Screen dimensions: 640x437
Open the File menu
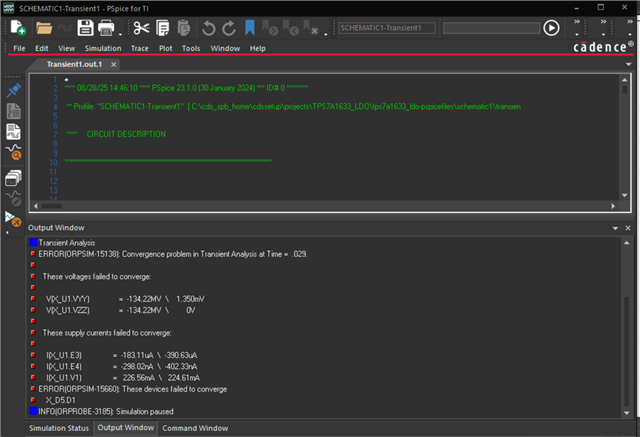19,48
